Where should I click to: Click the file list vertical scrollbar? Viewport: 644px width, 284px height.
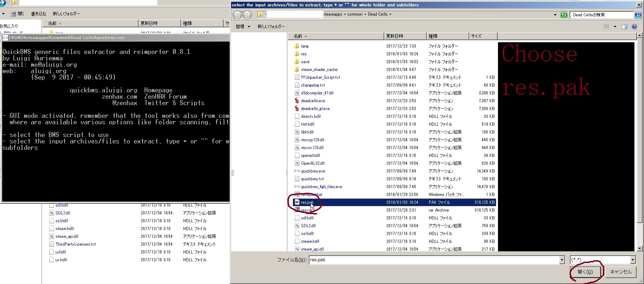(639, 142)
